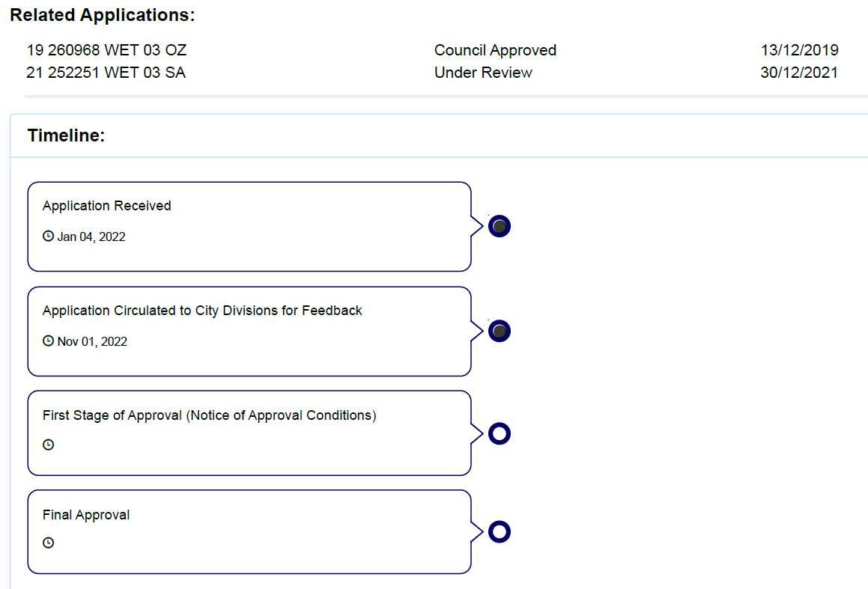Viewport: 868px width, 589px height.
Task: Click the clock icon beside Nov 01, 2022
Action: (49, 341)
